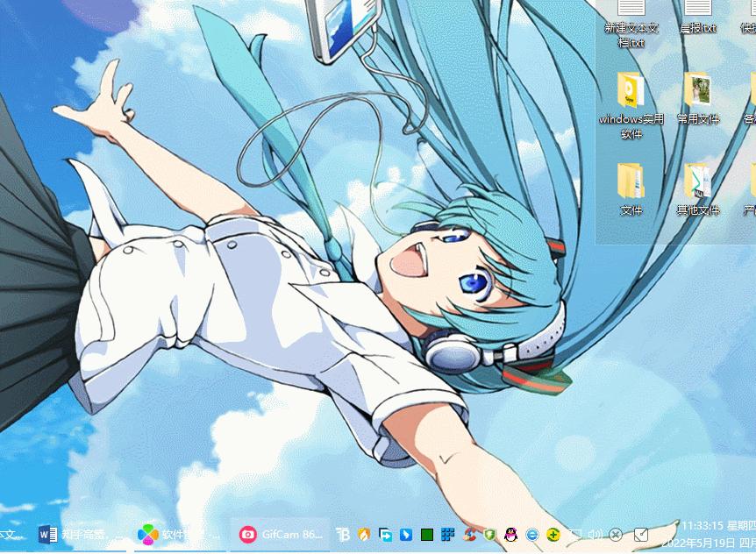Select the 晨报.txt file on desktop
The image size is (756, 554).
[x=697, y=16]
